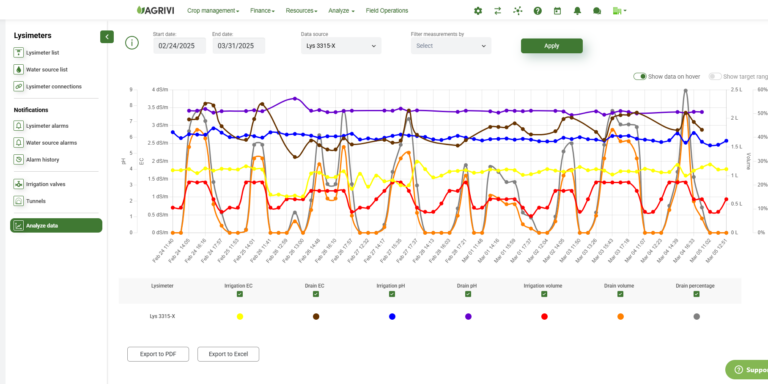Open the Finance menu

(x=263, y=10)
